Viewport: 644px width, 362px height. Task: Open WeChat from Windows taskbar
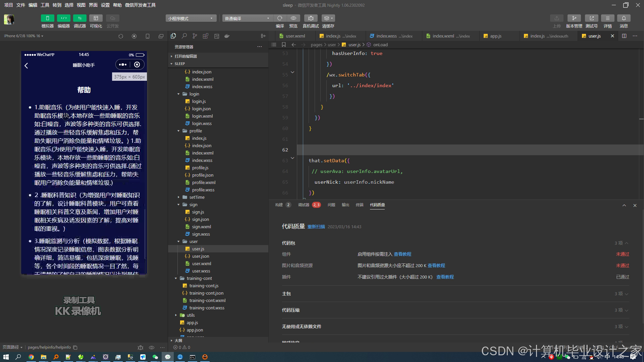pos(155,357)
